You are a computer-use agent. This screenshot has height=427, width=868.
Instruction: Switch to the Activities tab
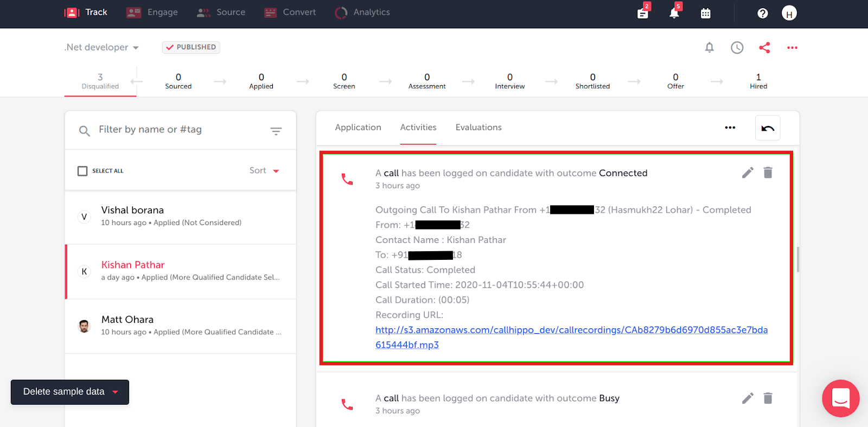[418, 128]
